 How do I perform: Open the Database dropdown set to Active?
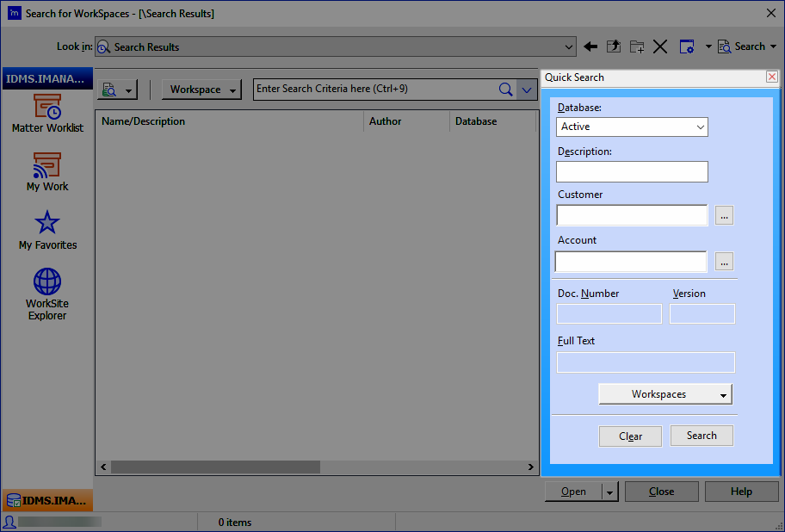click(x=633, y=127)
